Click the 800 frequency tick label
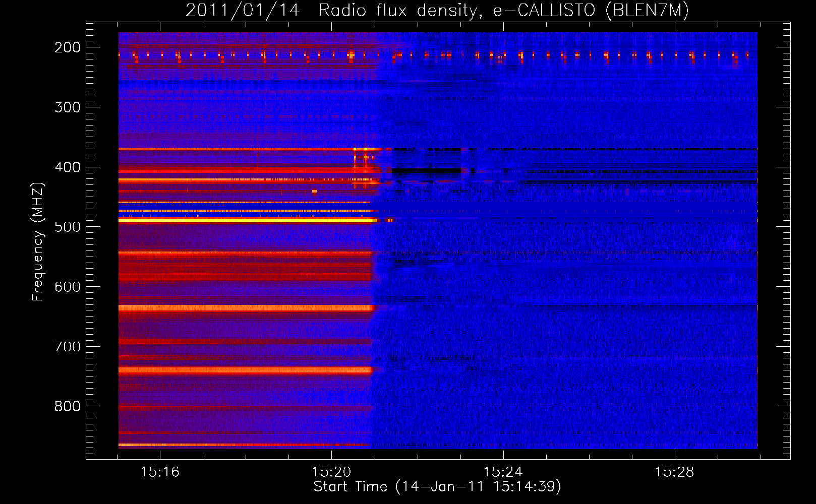 pos(68,406)
